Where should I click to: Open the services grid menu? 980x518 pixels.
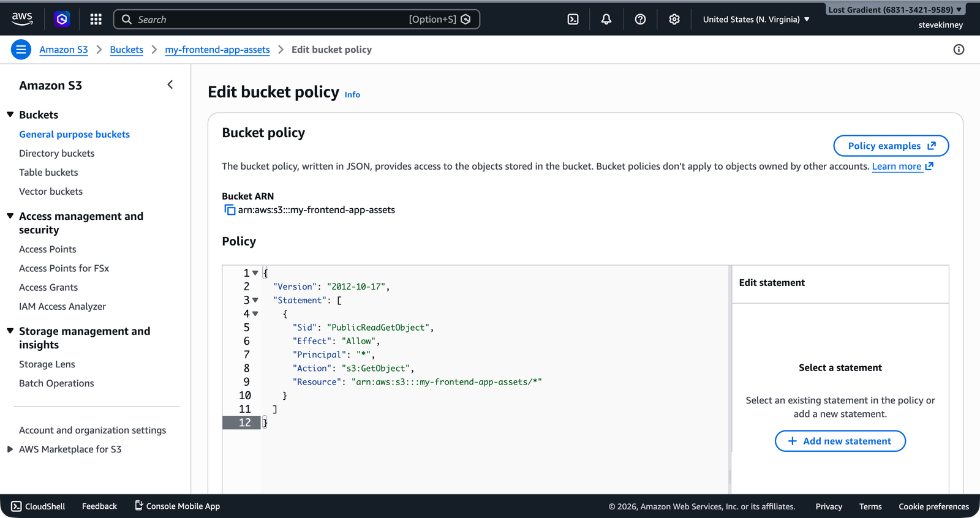point(96,19)
